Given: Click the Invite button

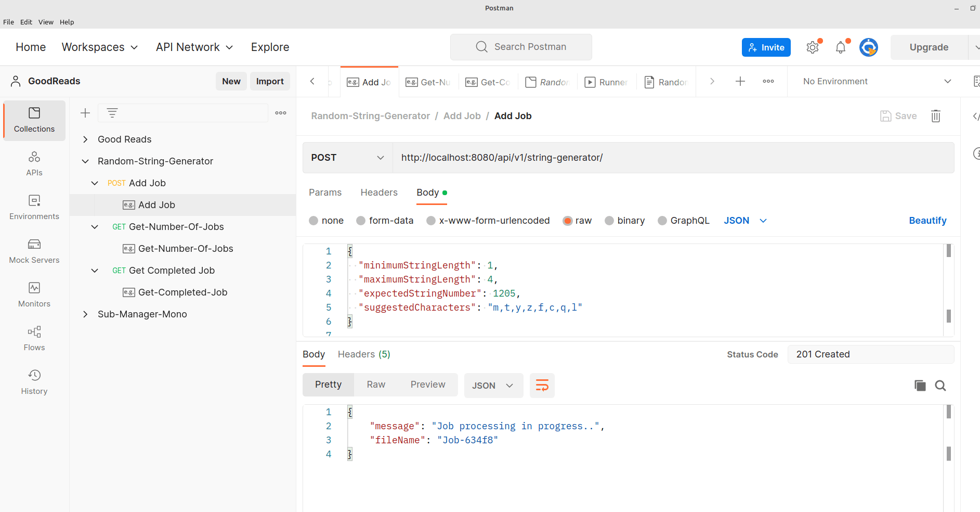Looking at the screenshot, I should [766, 47].
